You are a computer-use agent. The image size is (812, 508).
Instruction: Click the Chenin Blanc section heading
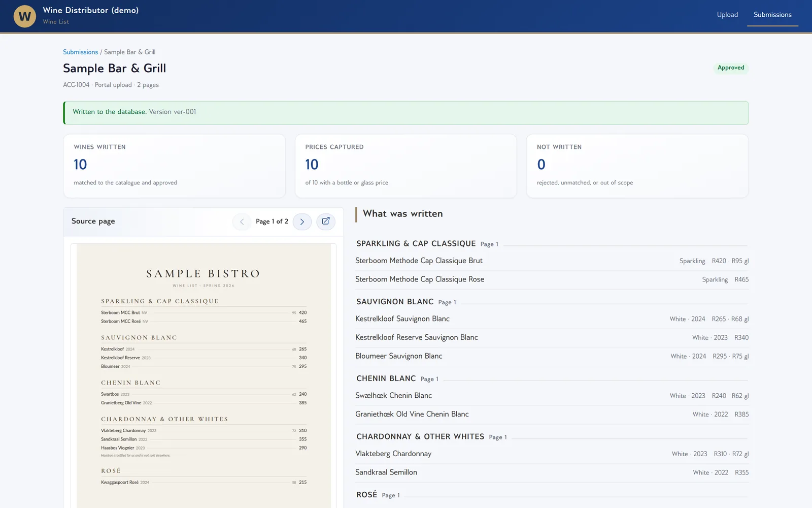coord(386,378)
